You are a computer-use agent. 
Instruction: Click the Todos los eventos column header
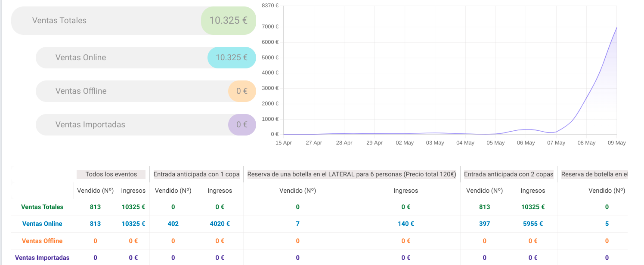point(111,174)
